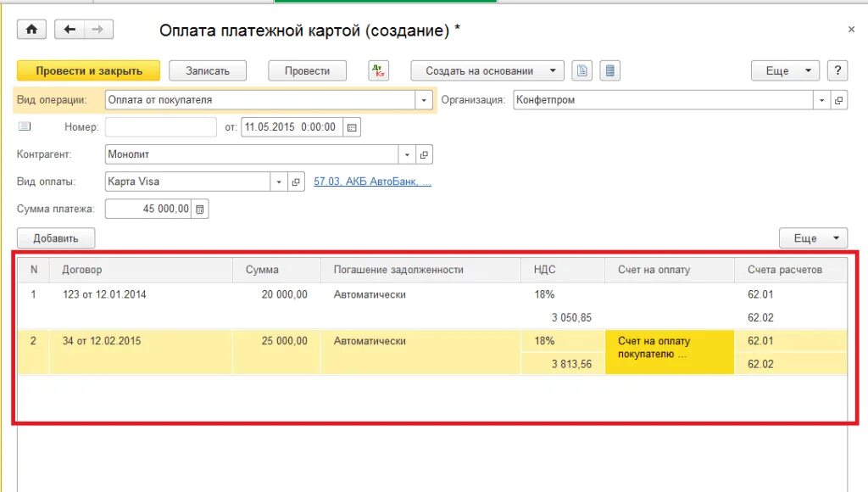This screenshot has height=492, width=868.
Task: Click the VAT amount 3 813,56
Action: (x=571, y=365)
